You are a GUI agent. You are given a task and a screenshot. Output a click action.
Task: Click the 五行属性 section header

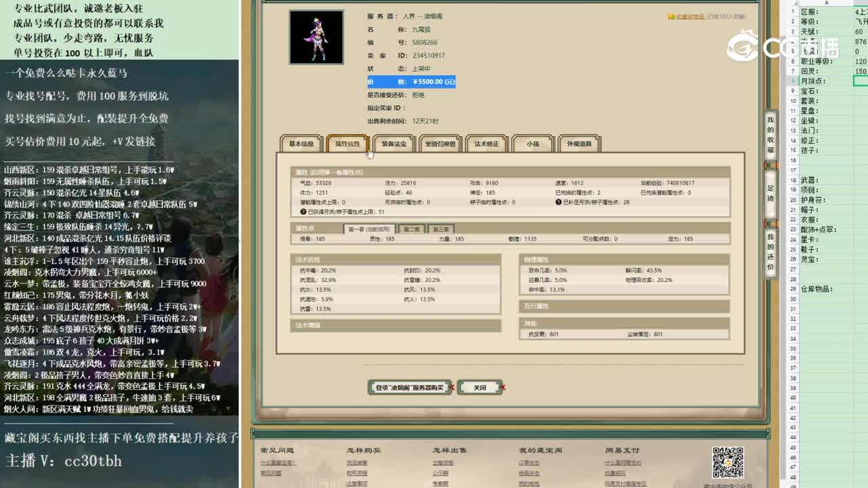[x=624, y=306]
